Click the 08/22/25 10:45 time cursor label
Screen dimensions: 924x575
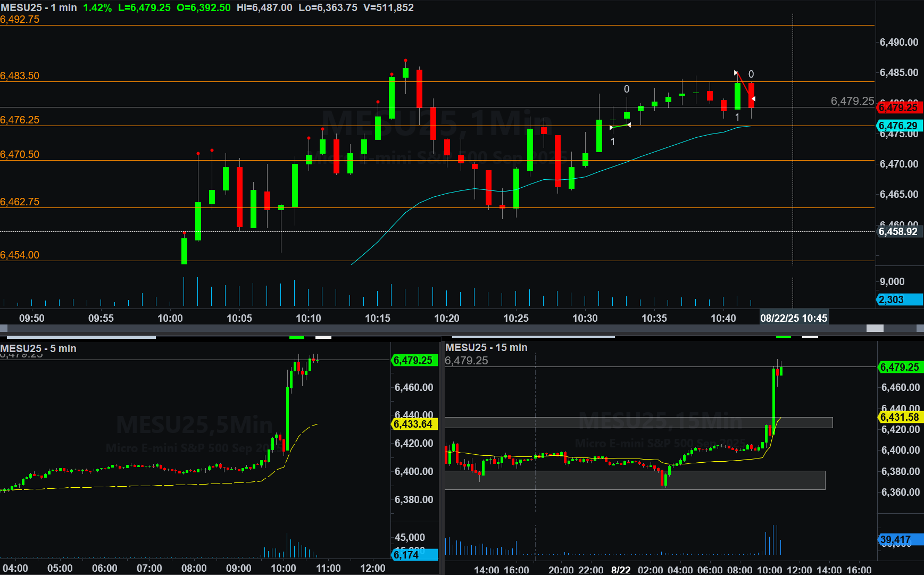[x=793, y=318]
